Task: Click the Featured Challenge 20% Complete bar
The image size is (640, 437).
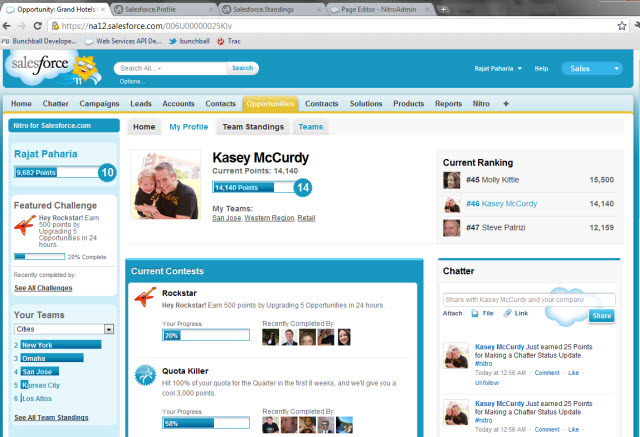Action: coord(40,257)
